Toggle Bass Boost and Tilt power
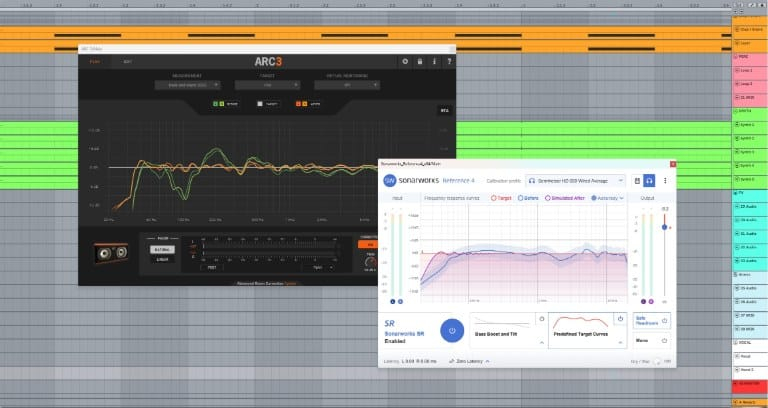768x408 pixels. tap(541, 319)
